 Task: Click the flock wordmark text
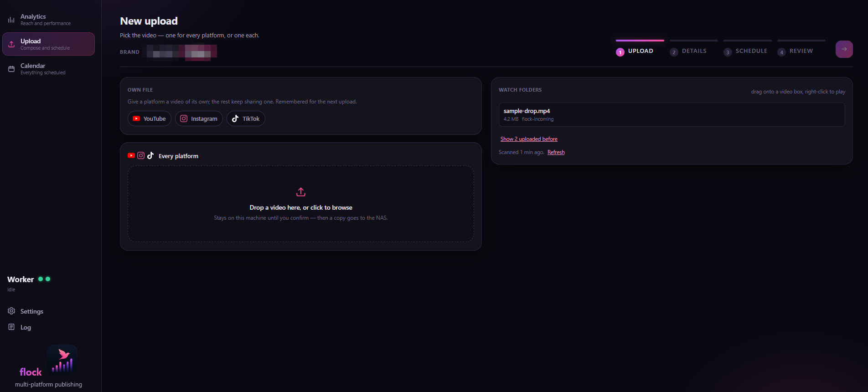point(31,372)
